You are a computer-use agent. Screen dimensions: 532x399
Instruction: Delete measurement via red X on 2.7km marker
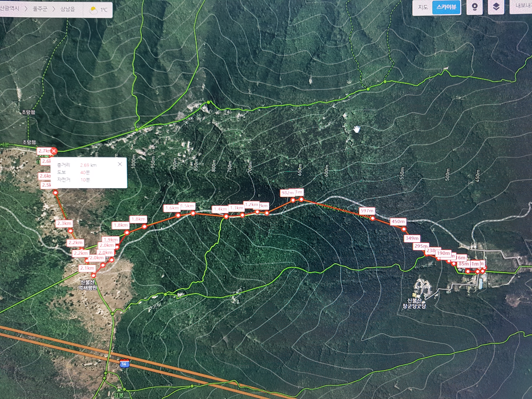pyautogui.click(x=54, y=151)
